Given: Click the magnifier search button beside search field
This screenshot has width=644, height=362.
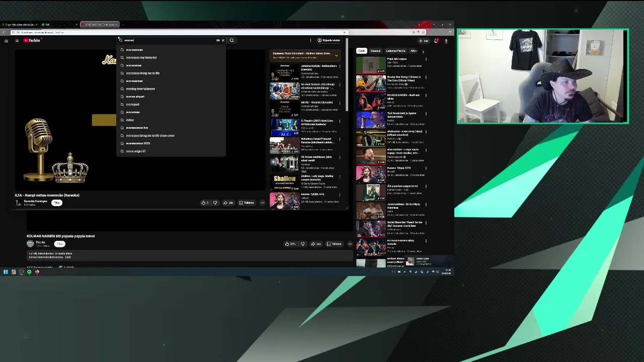Looking at the screenshot, I should click(231, 40).
